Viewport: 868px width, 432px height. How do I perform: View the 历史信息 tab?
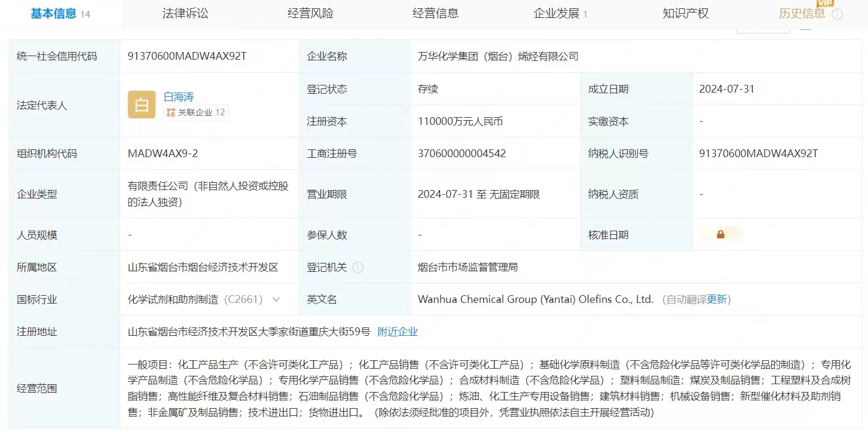[802, 13]
